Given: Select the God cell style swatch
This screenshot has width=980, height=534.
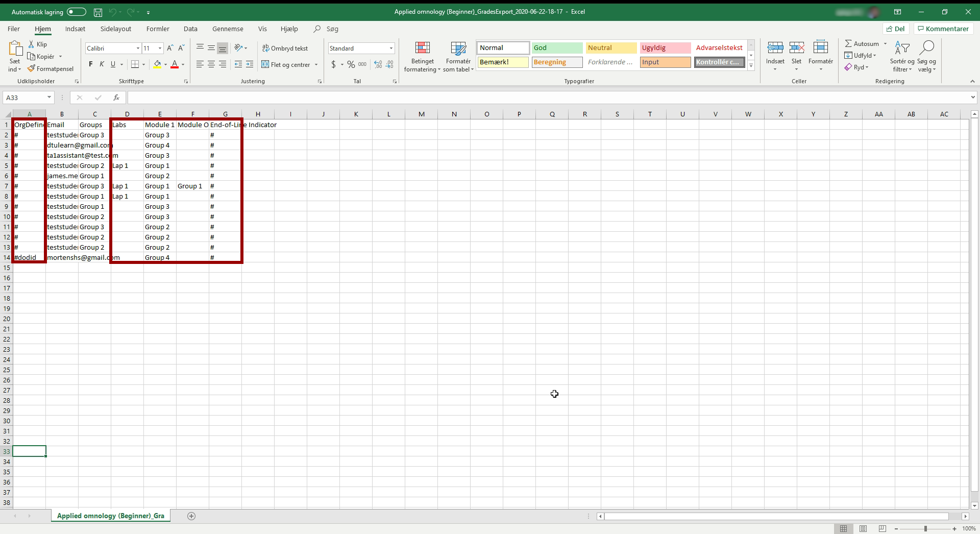Looking at the screenshot, I should tap(556, 48).
